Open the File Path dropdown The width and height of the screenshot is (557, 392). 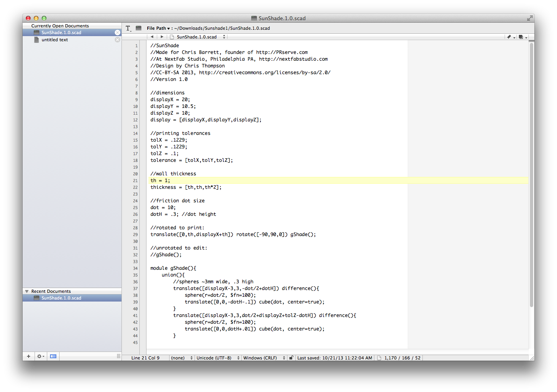(158, 28)
